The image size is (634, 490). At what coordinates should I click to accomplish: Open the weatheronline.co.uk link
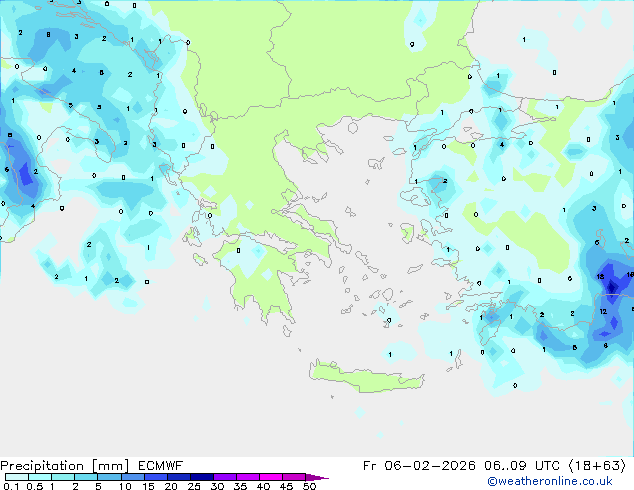click(550, 481)
